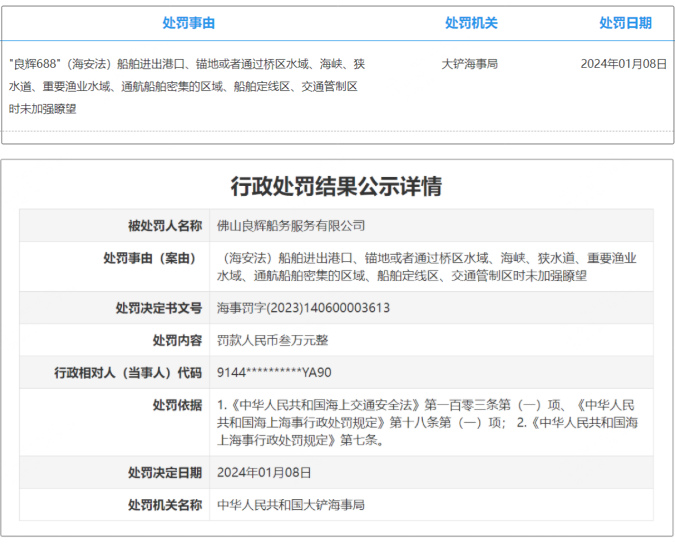Image resolution: width=675 pixels, height=546 pixels.
Task: Click the 处罚决定日期 label
Action: click(165, 473)
